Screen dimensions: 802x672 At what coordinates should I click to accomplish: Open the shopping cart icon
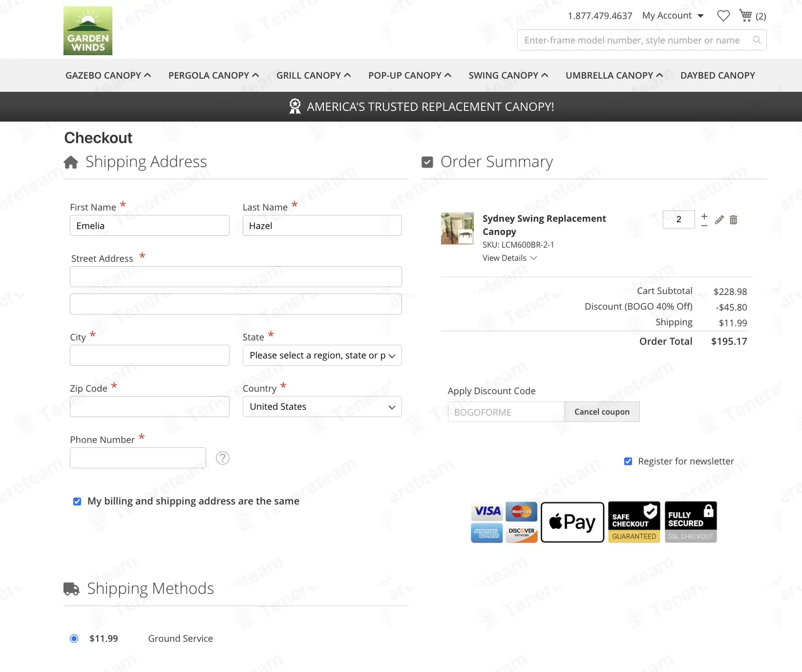(x=745, y=16)
